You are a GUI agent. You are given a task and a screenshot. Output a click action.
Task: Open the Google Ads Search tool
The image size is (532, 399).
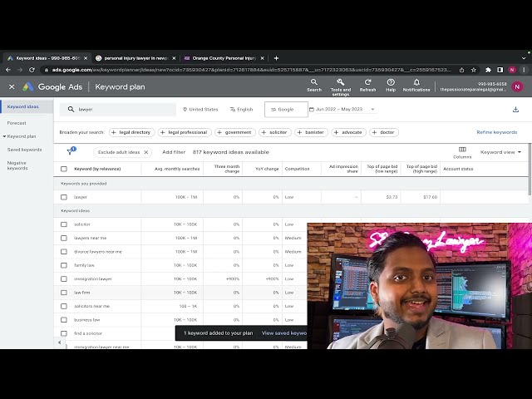click(314, 85)
